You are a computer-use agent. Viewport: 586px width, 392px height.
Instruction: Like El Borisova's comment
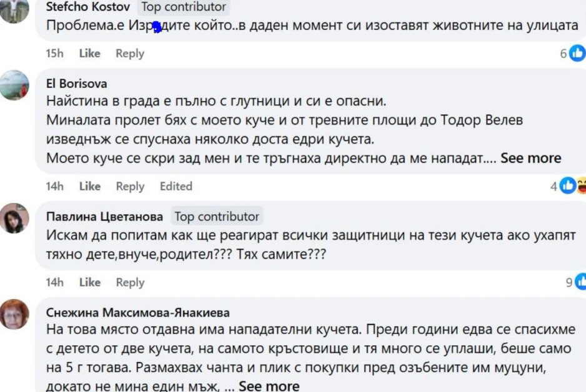[x=89, y=186]
